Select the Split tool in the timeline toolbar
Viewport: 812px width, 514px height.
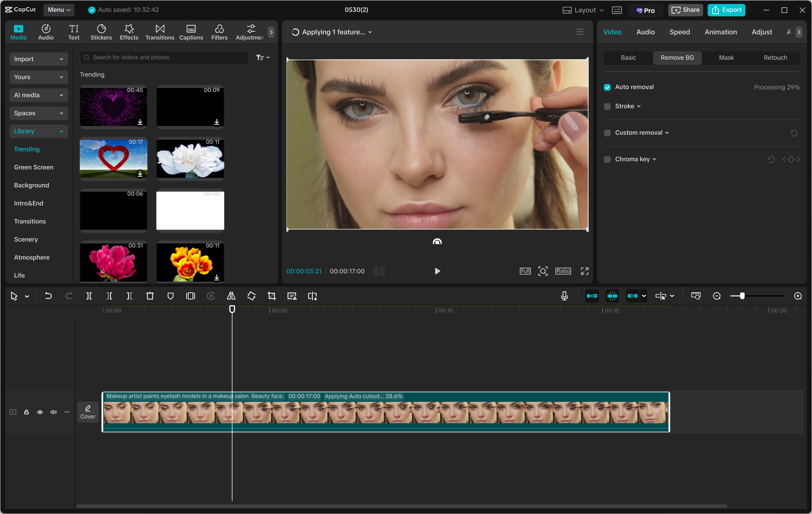(89, 296)
